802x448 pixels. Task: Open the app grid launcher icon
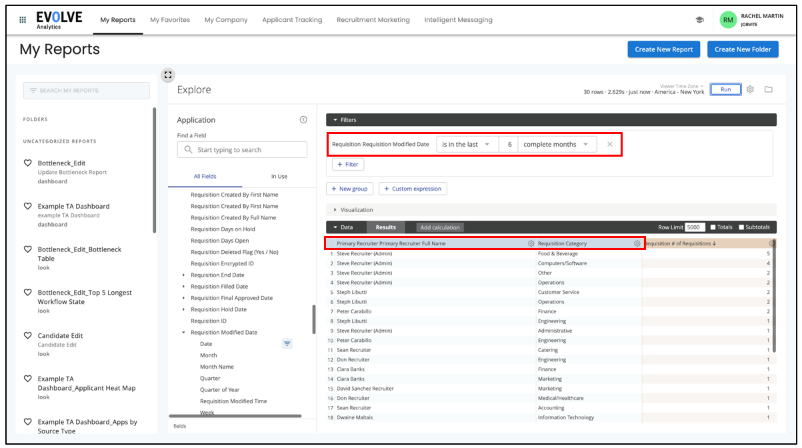click(23, 20)
